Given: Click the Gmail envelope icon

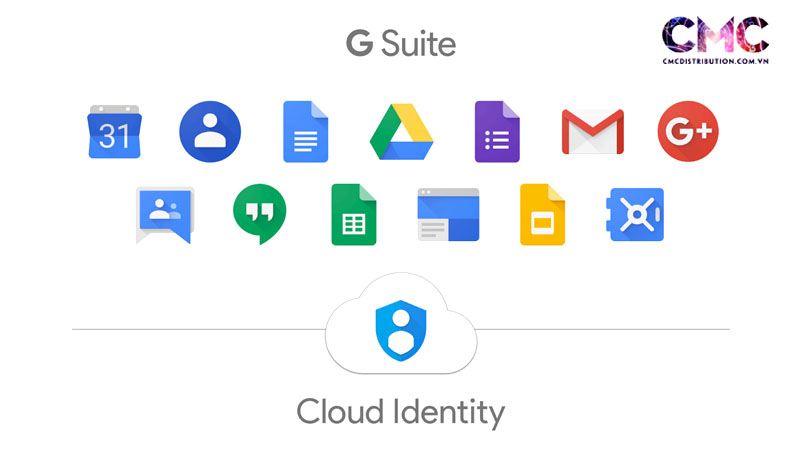Looking at the screenshot, I should [592, 132].
